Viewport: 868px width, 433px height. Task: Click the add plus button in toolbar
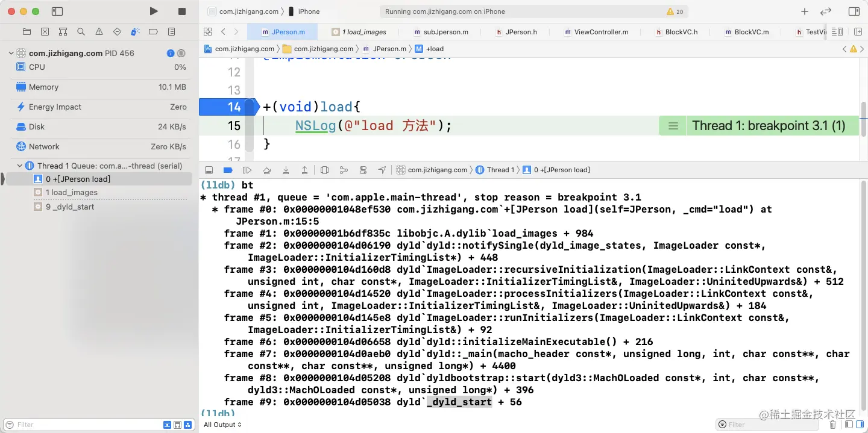click(x=805, y=11)
